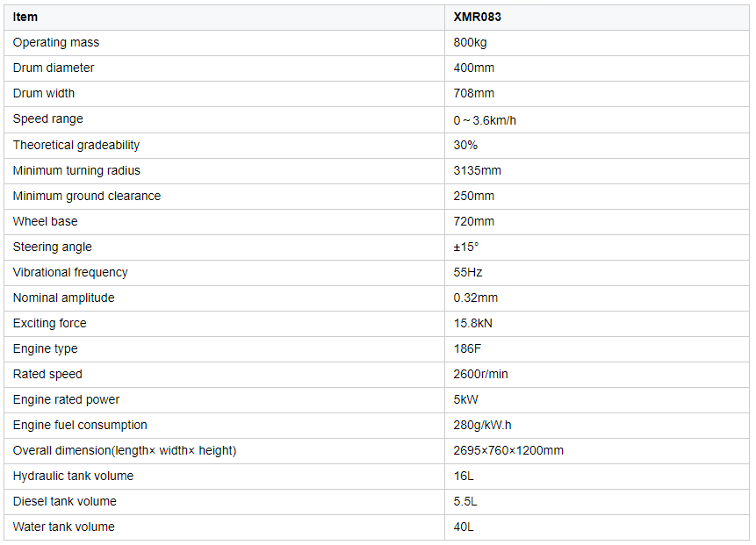756x545 pixels.
Task: Select the Speed range value 0~3.6km/h
Action: click(x=485, y=120)
